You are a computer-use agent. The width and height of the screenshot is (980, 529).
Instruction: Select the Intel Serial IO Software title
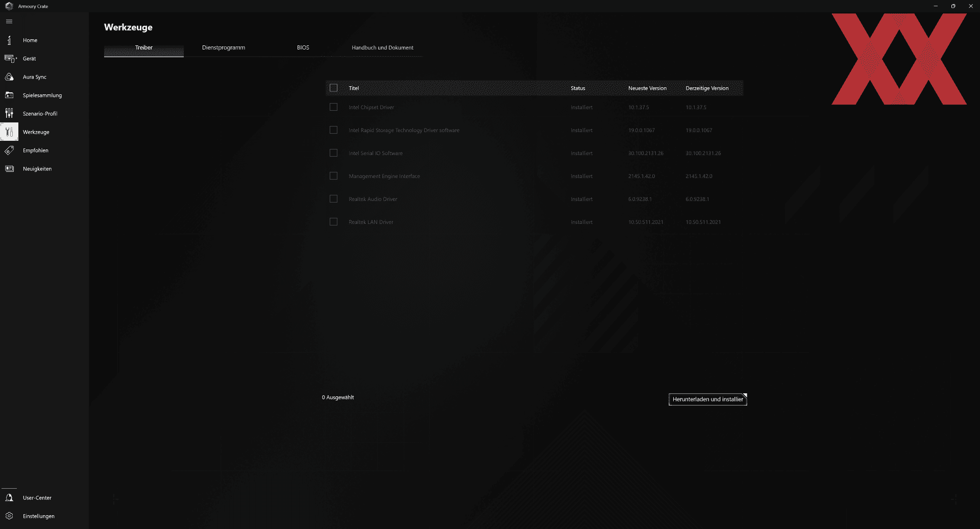[376, 154]
